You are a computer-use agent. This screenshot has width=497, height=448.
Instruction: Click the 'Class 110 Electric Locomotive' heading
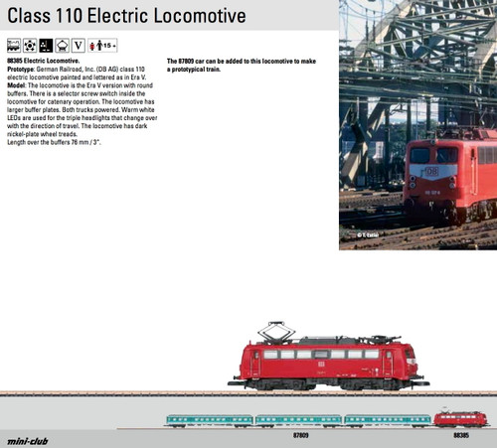coord(126,16)
